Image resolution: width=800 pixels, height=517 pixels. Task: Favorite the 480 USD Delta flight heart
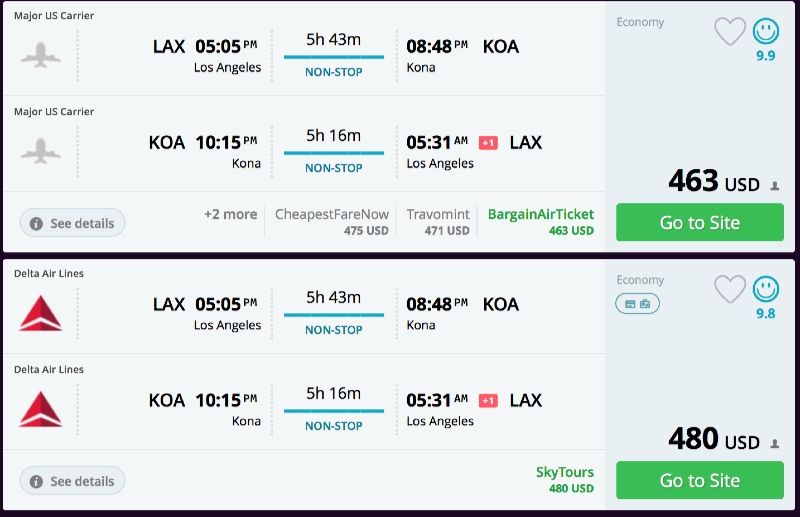tap(730, 290)
